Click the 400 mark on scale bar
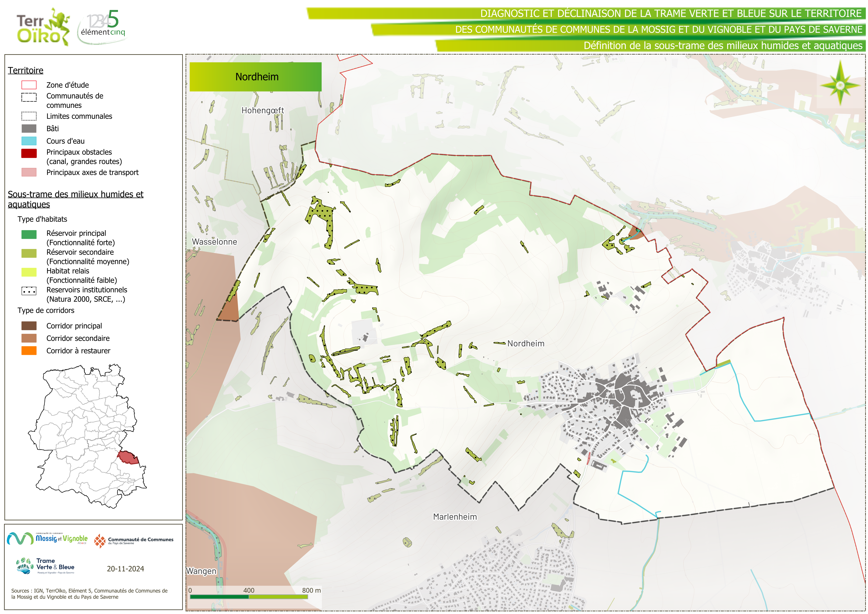The height and width of the screenshot is (614, 868). (249, 591)
